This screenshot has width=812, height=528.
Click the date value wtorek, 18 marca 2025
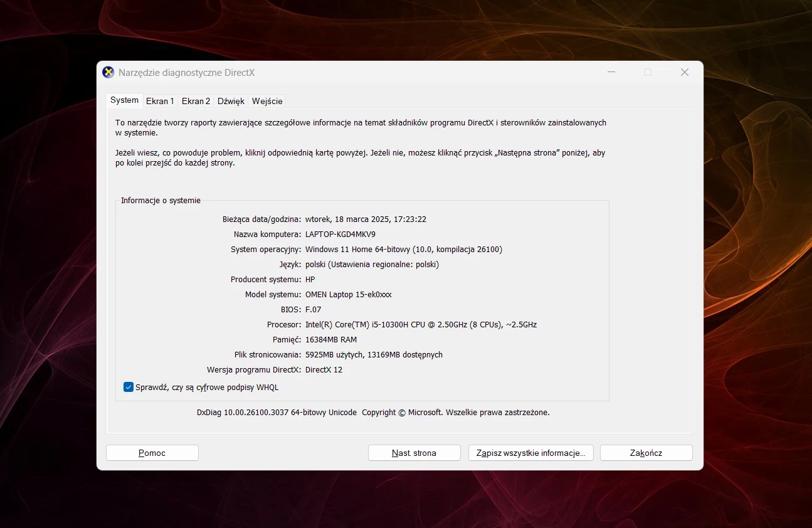[x=366, y=219]
